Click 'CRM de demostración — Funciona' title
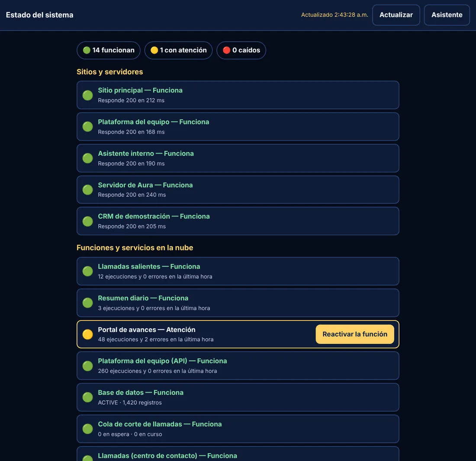The height and width of the screenshot is (461, 476). [154, 216]
